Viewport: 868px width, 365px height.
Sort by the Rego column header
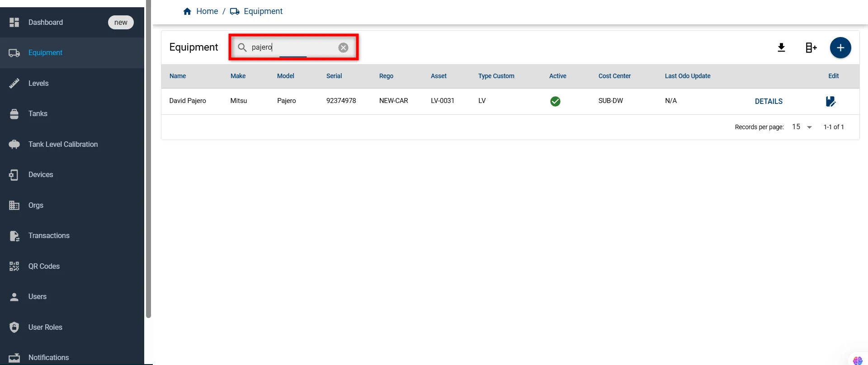(x=386, y=76)
